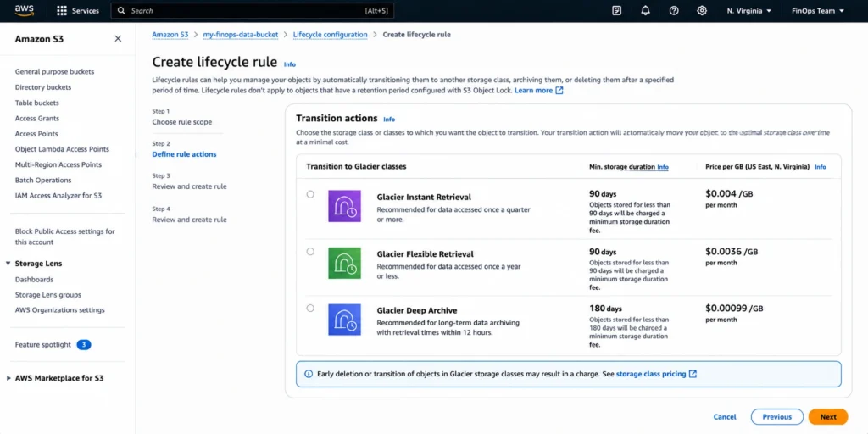Select the Glacier Flexible Retrieval radio button
The image size is (868, 434).
310,251
